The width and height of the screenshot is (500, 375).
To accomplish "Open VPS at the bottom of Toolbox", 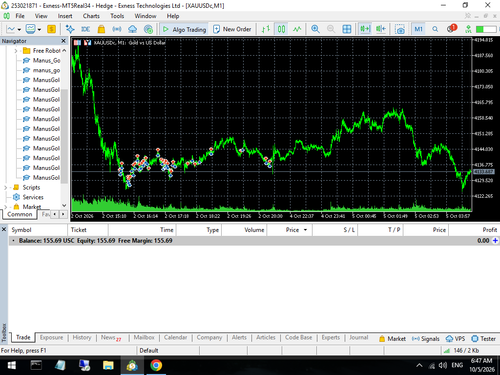I will [455, 339].
